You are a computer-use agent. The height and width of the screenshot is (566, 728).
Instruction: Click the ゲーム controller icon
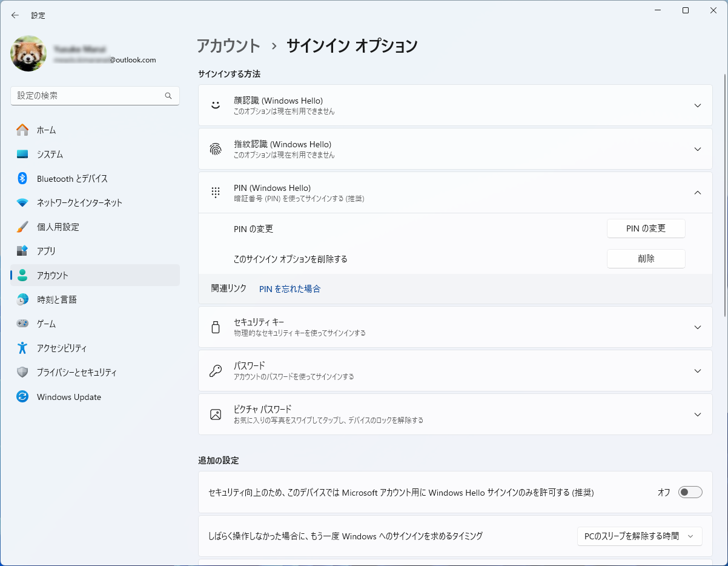tap(22, 324)
